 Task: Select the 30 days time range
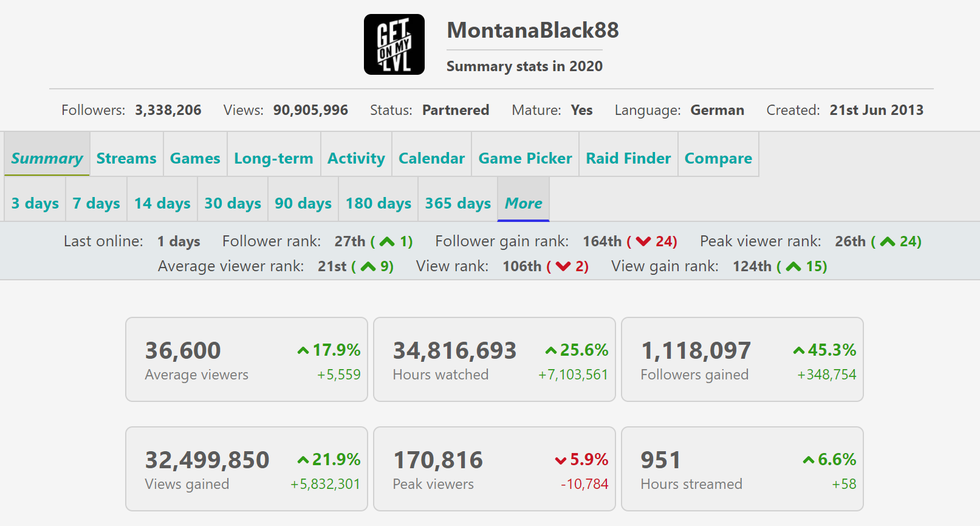pyautogui.click(x=233, y=203)
